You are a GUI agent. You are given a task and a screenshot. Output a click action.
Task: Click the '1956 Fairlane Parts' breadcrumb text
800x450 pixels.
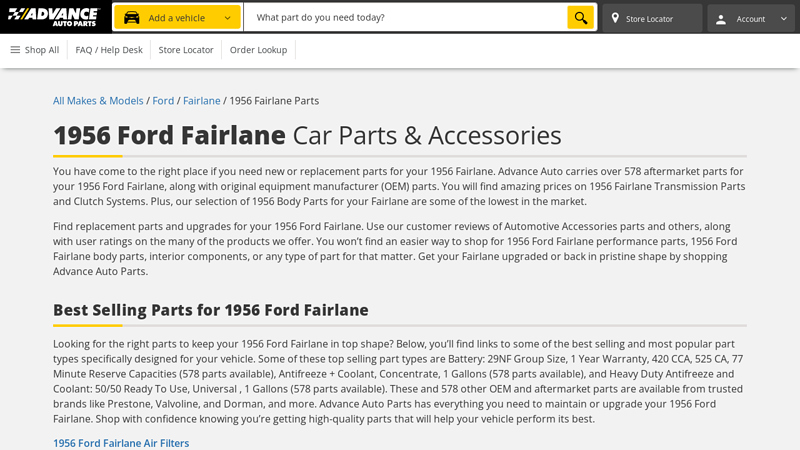coord(274,101)
